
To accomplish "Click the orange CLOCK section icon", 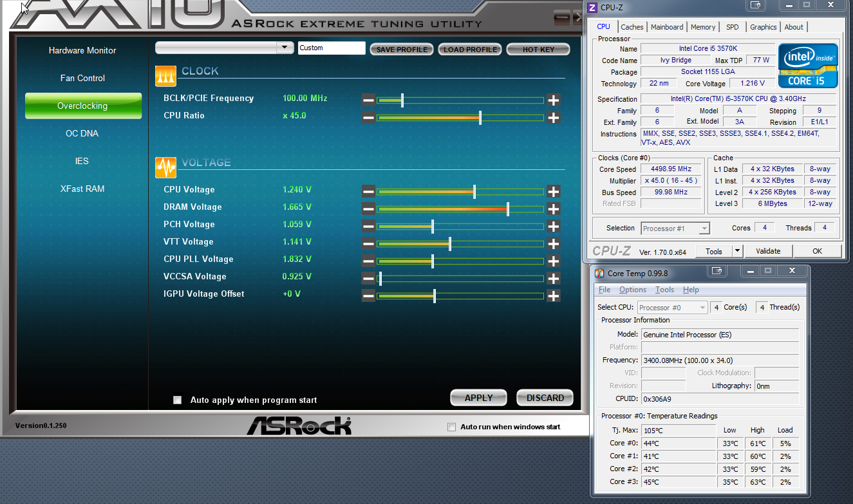I will pyautogui.click(x=166, y=76).
